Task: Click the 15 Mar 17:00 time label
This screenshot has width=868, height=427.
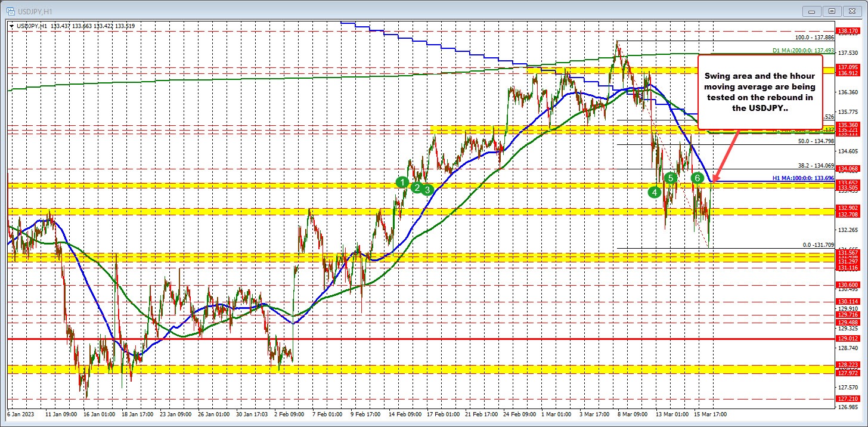Action: [x=709, y=413]
